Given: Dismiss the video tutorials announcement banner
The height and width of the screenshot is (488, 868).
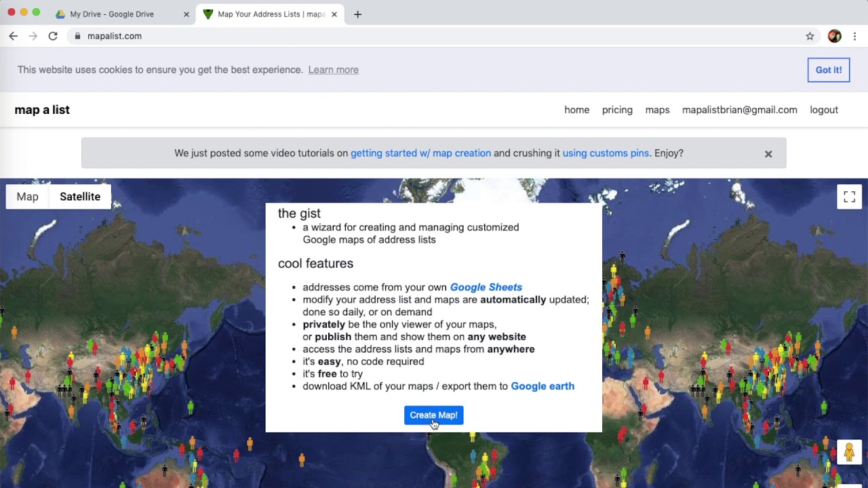Looking at the screenshot, I should 768,154.
